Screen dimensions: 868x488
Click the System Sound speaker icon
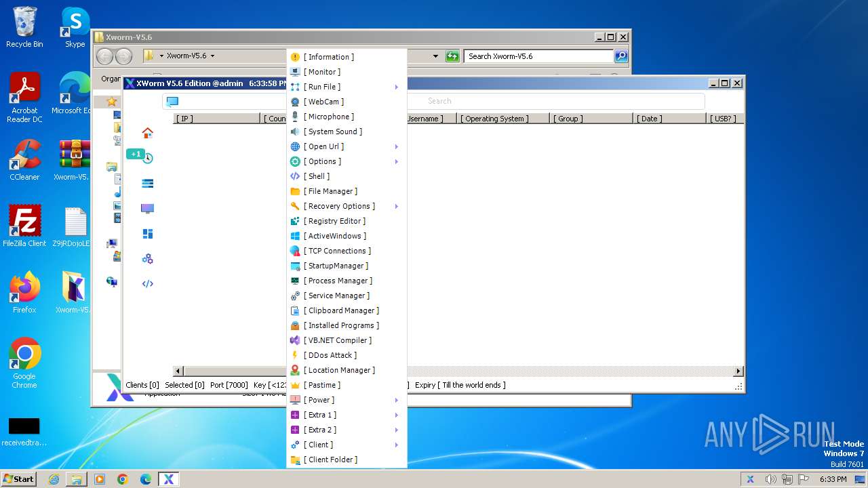point(295,131)
